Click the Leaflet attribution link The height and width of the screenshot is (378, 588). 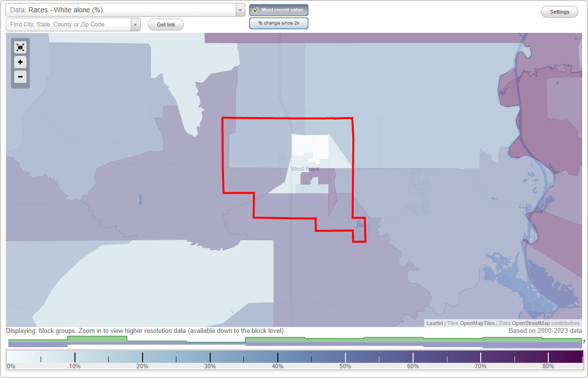[434, 323]
